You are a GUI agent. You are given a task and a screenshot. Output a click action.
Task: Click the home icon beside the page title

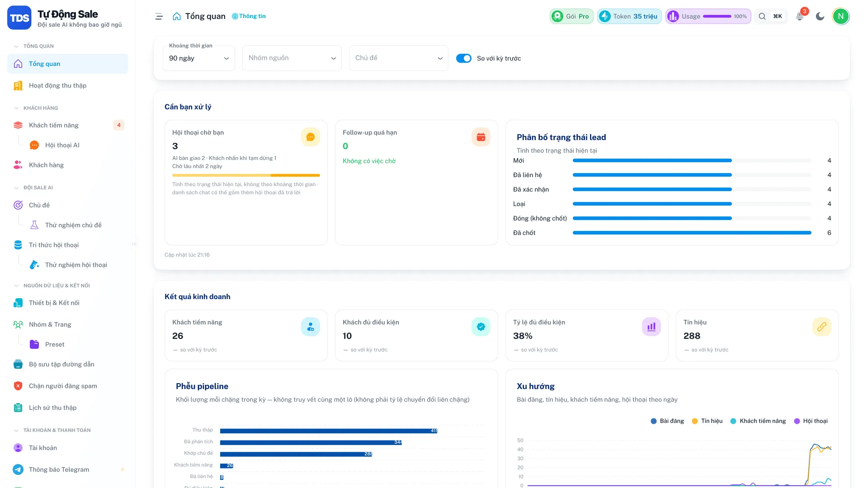click(177, 16)
